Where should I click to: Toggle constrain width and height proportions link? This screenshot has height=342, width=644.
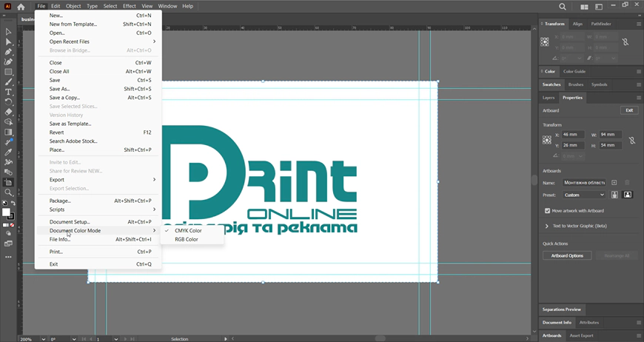tap(631, 140)
